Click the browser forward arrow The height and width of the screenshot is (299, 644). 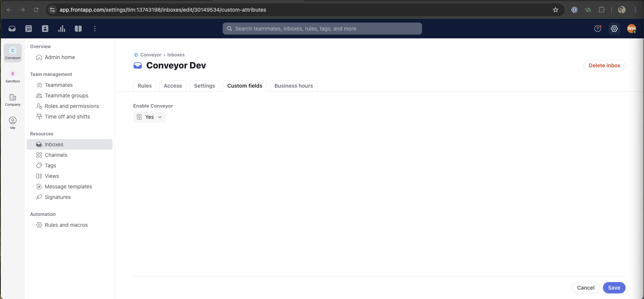(x=23, y=10)
